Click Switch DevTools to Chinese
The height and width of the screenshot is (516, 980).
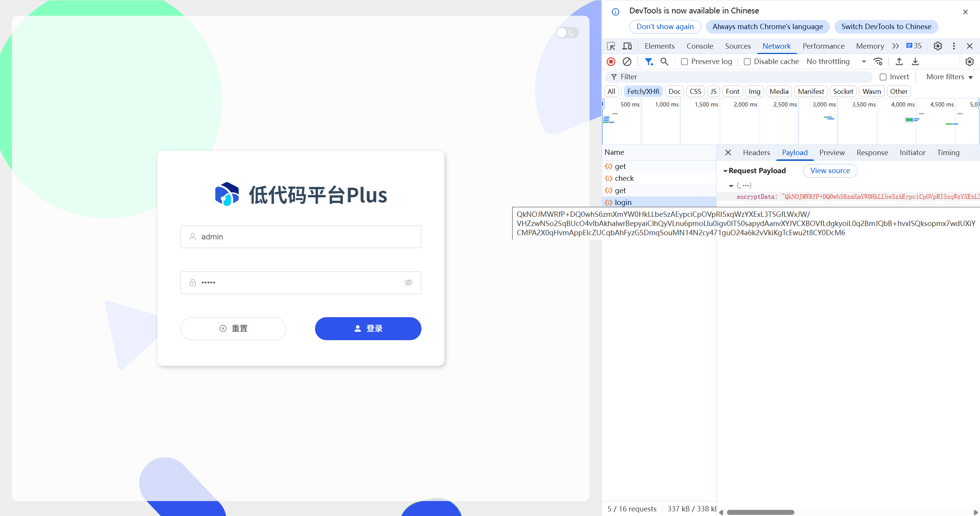(x=886, y=27)
